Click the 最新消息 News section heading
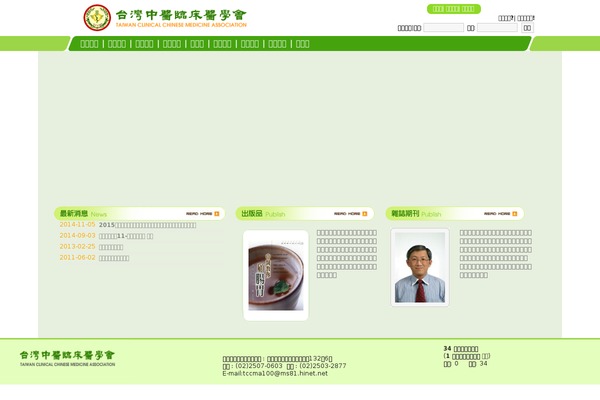 pos(83,214)
